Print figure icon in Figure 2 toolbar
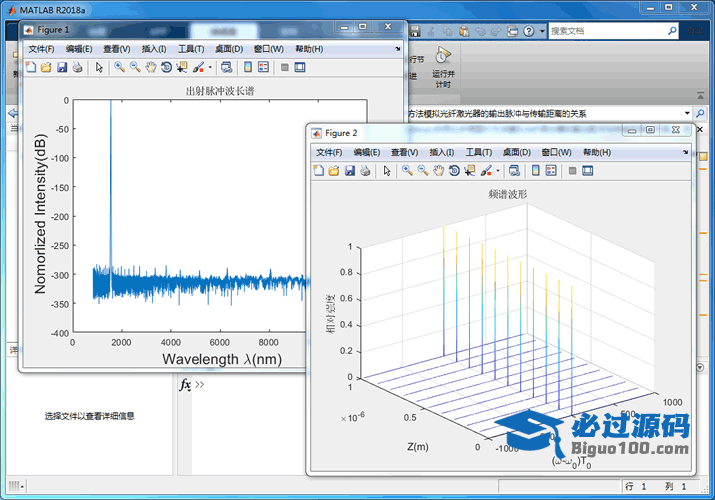 (x=365, y=171)
